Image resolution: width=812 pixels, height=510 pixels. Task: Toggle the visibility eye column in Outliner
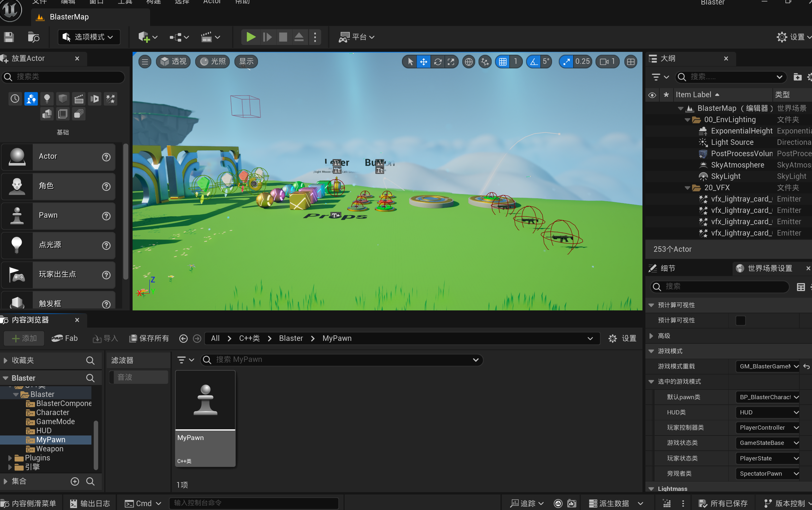pyautogui.click(x=652, y=95)
